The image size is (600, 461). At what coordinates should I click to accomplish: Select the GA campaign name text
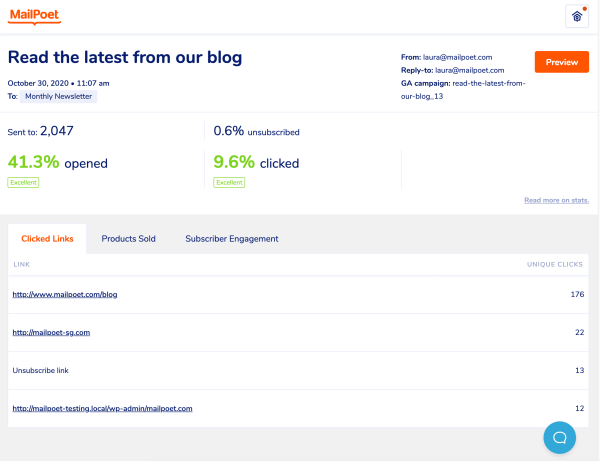click(463, 90)
